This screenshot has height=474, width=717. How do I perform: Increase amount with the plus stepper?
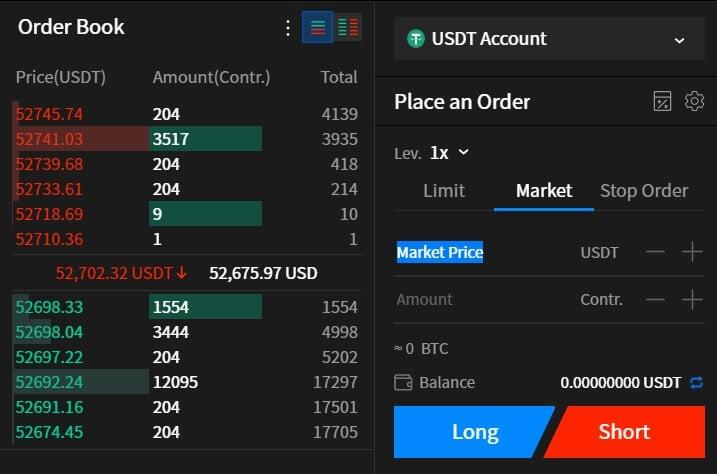tap(692, 299)
